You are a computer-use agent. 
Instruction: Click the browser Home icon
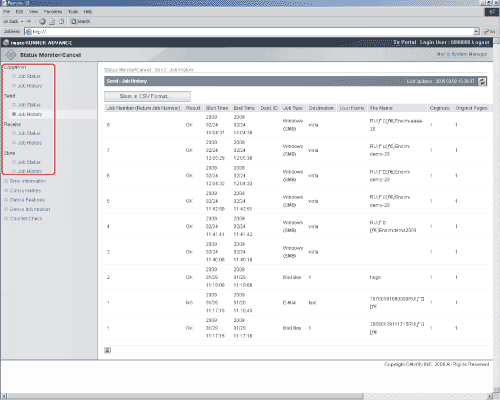(x=61, y=21)
